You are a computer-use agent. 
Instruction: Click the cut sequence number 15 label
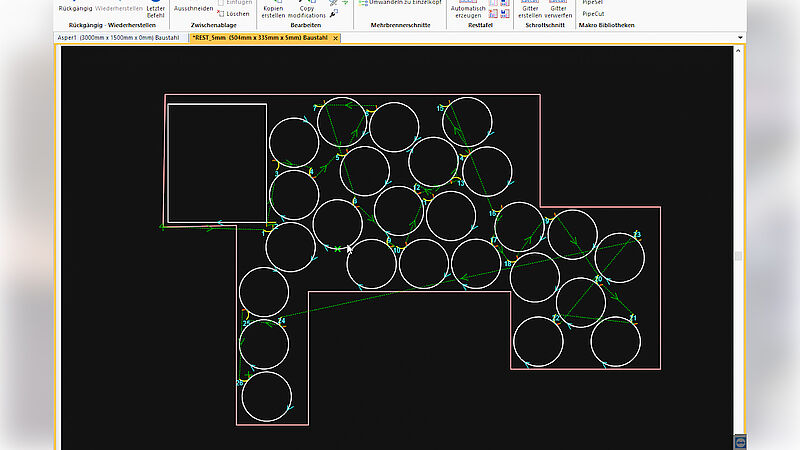point(440,109)
